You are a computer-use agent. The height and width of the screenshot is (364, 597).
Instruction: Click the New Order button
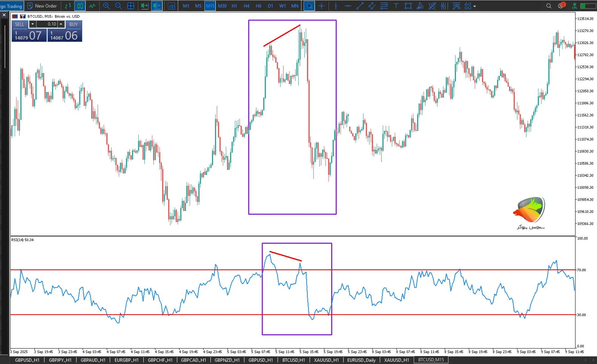point(42,6)
